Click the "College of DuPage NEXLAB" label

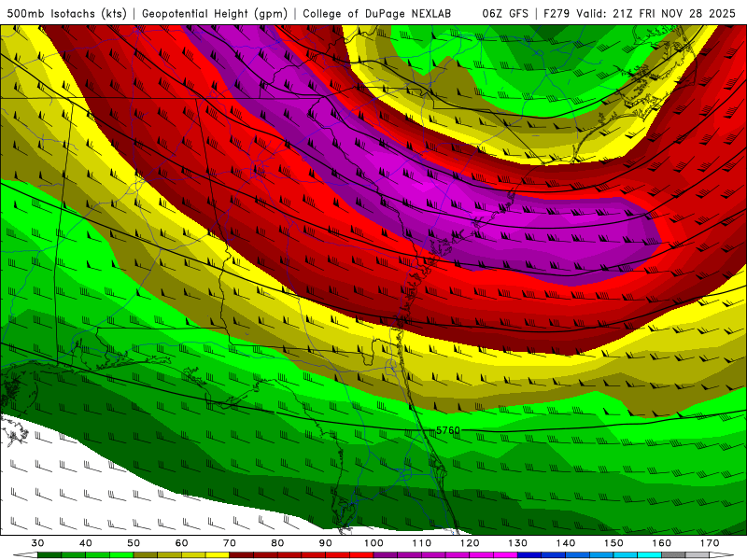tap(377, 13)
